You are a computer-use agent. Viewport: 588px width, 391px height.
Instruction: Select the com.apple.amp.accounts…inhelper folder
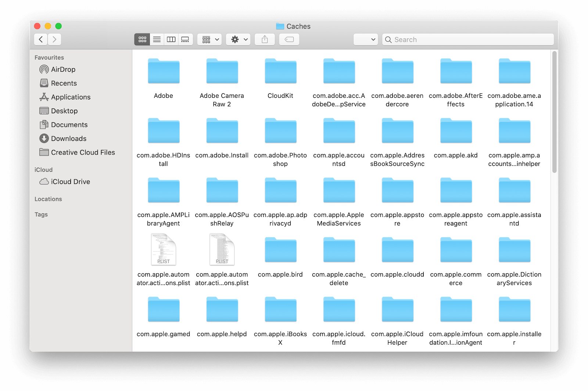pyautogui.click(x=514, y=131)
